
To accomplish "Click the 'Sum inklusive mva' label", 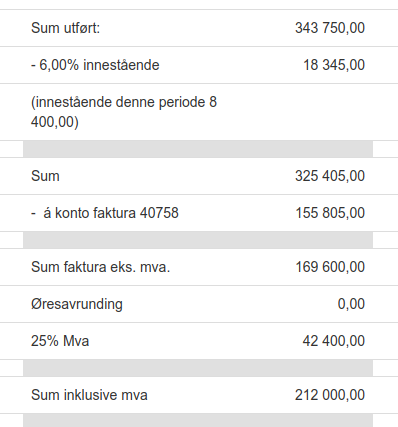I will [89, 395].
